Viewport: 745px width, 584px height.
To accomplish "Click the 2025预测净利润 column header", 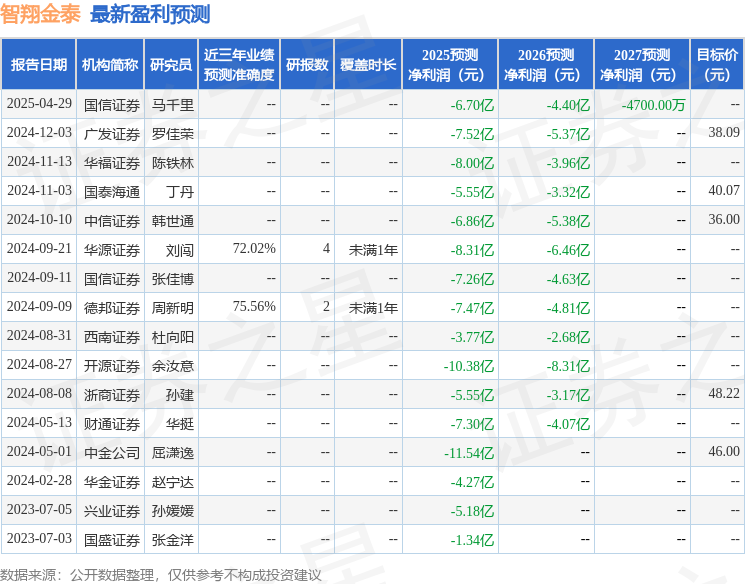I will point(450,64).
